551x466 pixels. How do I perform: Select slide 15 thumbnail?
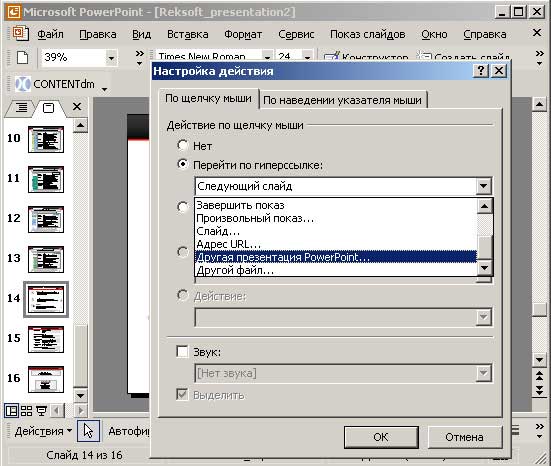[46, 339]
